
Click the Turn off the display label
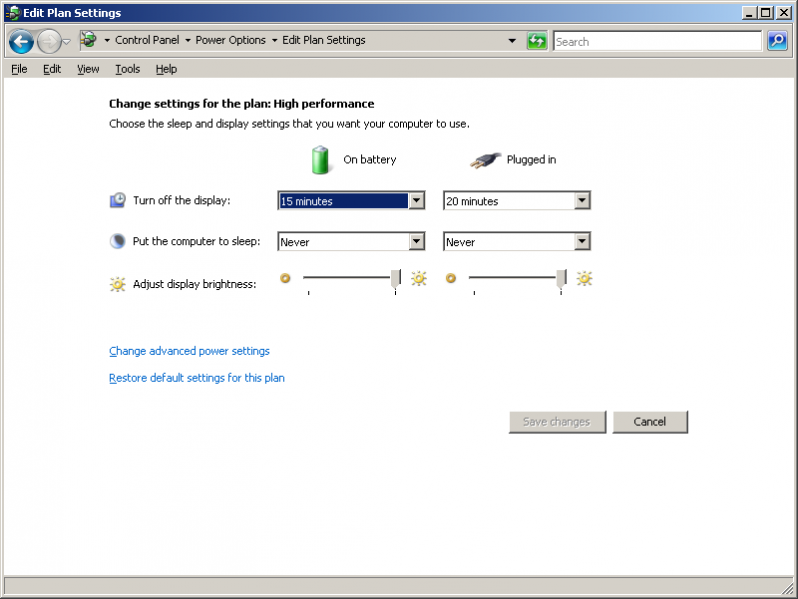pos(182,200)
